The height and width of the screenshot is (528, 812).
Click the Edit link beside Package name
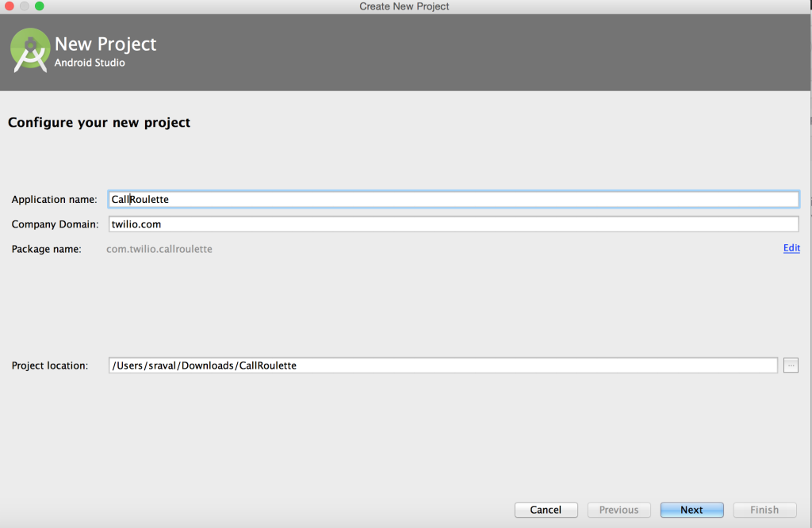[x=791, y=248]
